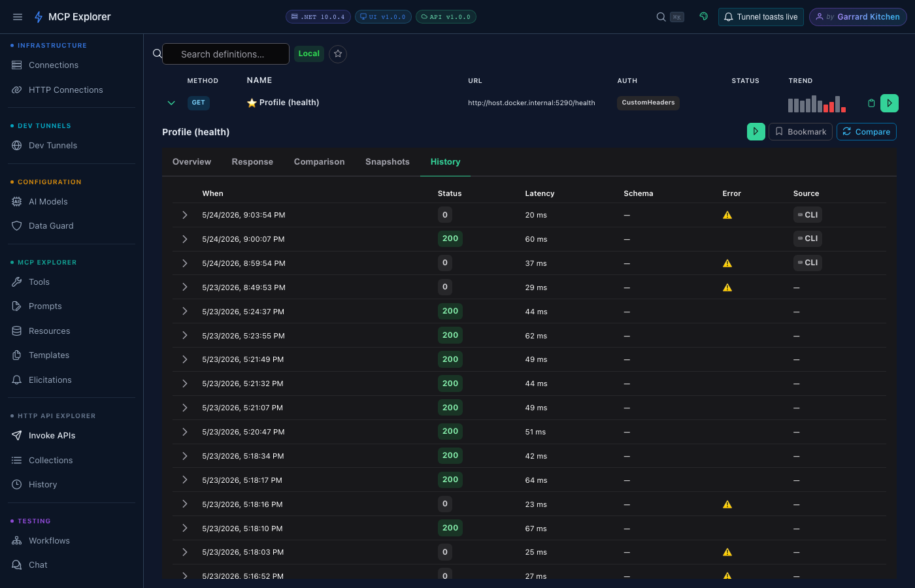The width and height of the screenshot is (915, 588).
Task: Toggle the favorites star filter
Action: (338, 54)
